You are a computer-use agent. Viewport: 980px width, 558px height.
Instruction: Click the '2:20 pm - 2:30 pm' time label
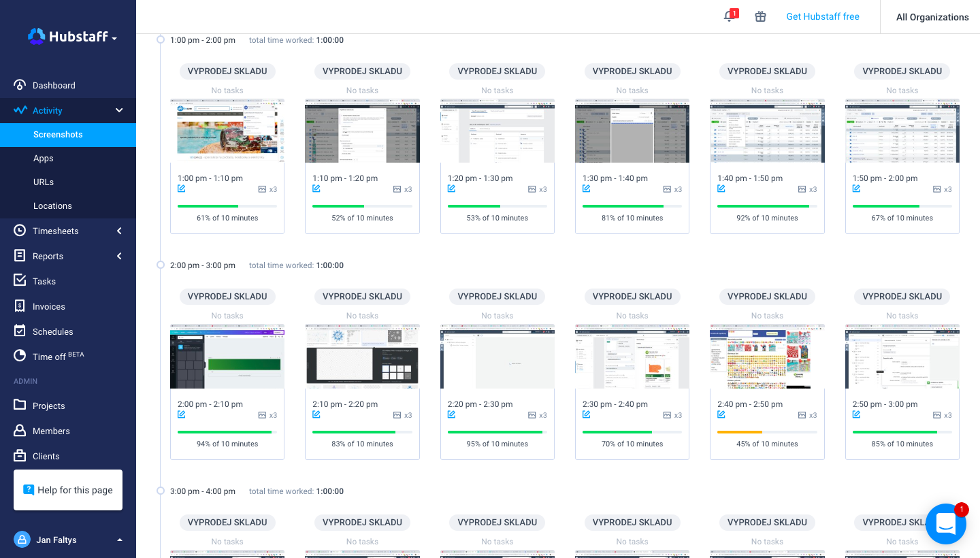coord(480,404)
